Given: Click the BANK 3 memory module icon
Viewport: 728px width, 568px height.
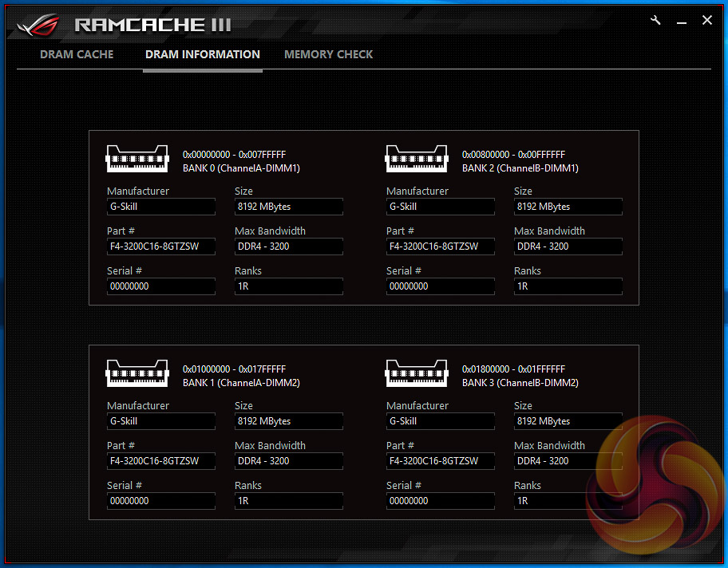Looking at the screenshot, I should 417,373.
